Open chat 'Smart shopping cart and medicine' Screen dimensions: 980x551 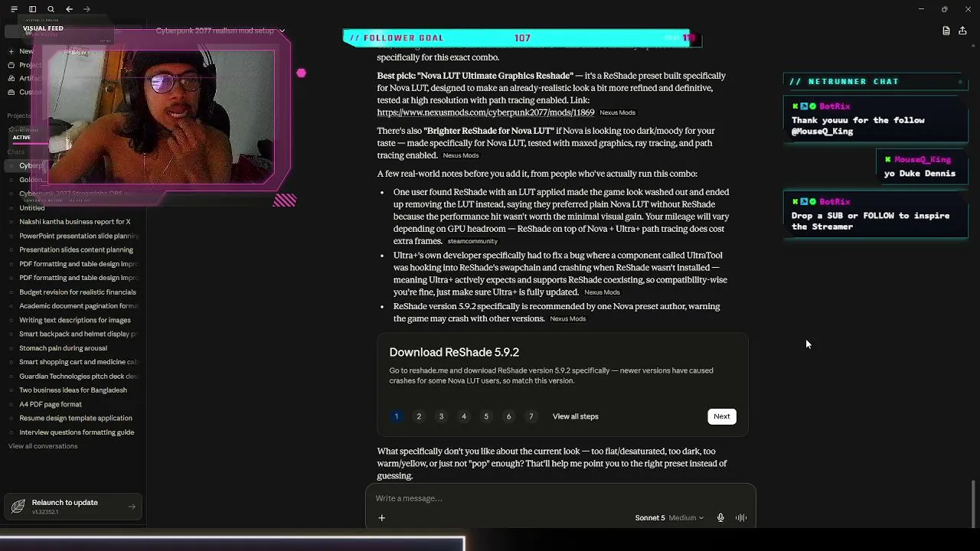[x=75, y=362]
